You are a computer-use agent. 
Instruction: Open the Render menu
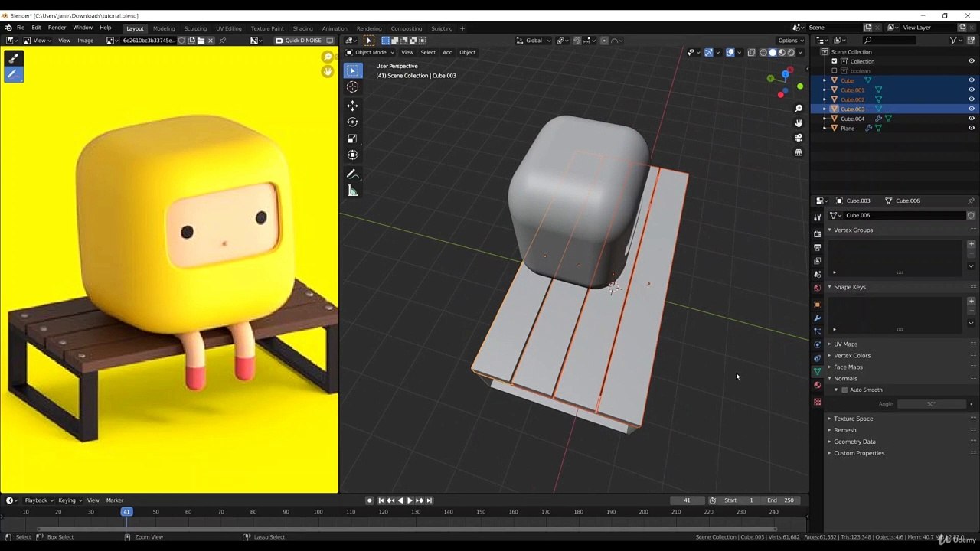(57, 28)
